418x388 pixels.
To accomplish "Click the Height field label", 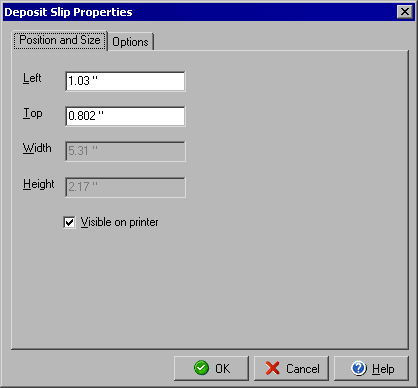I will 39,184.
